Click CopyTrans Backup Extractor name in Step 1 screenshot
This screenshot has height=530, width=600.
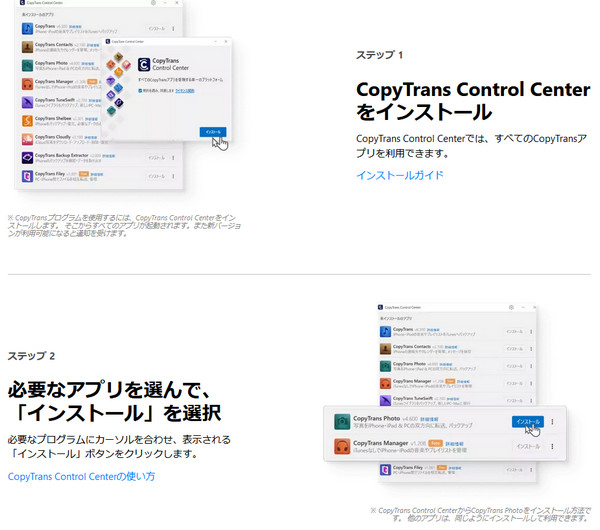click(x=61, y=155)
